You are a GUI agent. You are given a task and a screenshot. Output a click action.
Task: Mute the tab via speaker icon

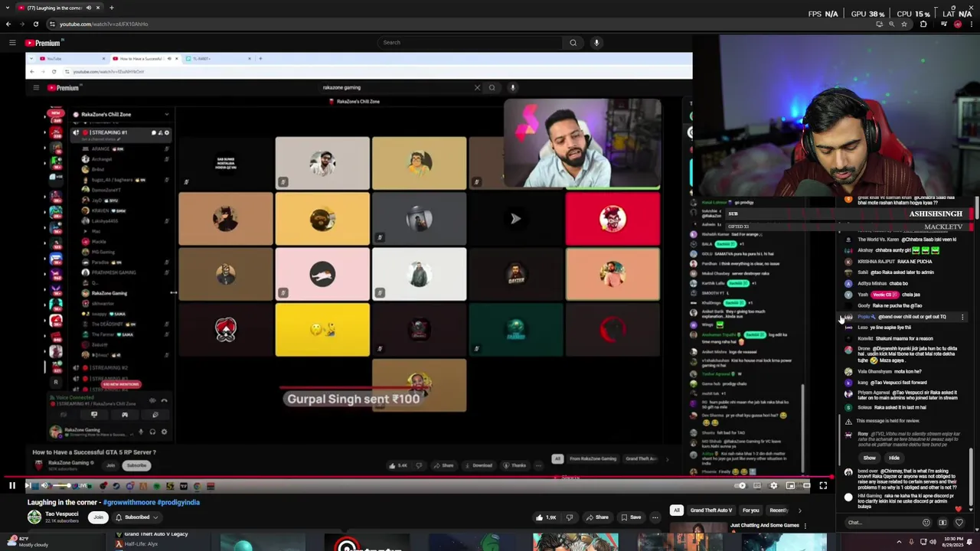[x=88, y=8]
